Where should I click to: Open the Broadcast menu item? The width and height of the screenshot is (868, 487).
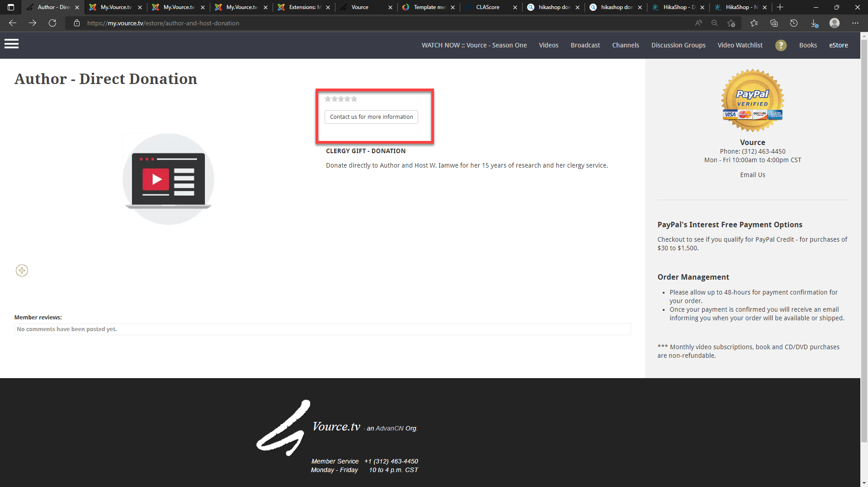pyautogui.click(x=585, y=45)
